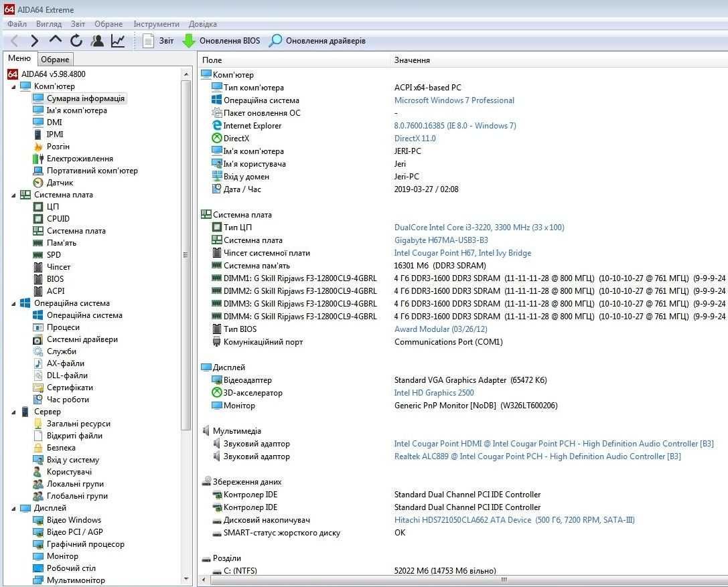Open the Файл menu
Screen dimensions: 728x587
17,24
